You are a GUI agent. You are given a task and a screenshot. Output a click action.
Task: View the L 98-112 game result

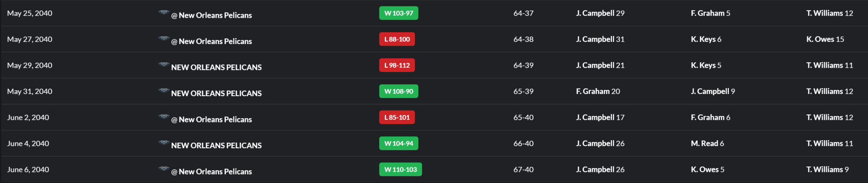(397, 65)
